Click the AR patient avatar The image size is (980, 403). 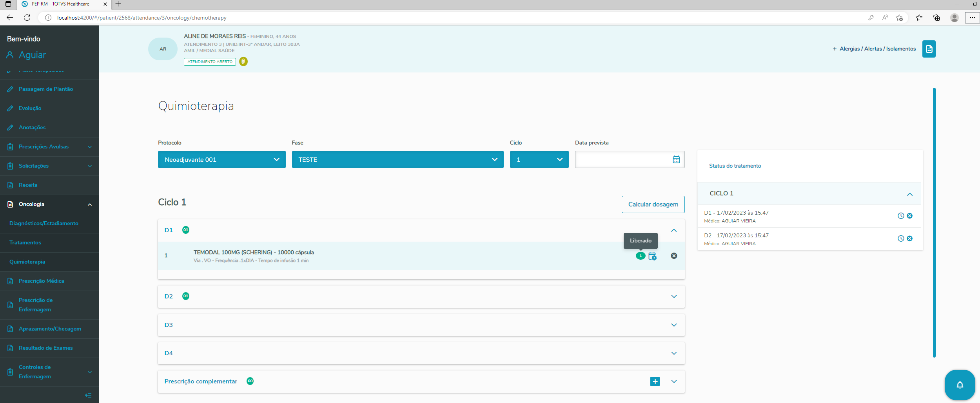(163, 49)
